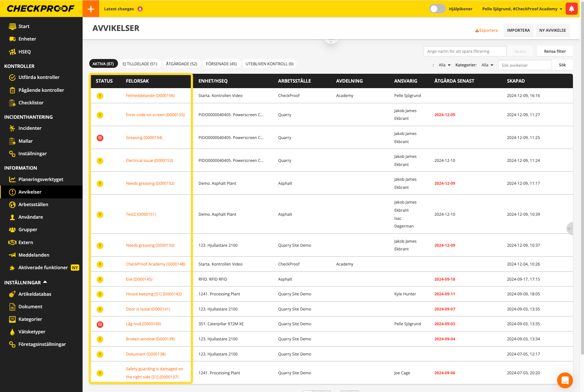
Task: Open Error code on screen (D000155) link
Action: (x=155, y=115)
